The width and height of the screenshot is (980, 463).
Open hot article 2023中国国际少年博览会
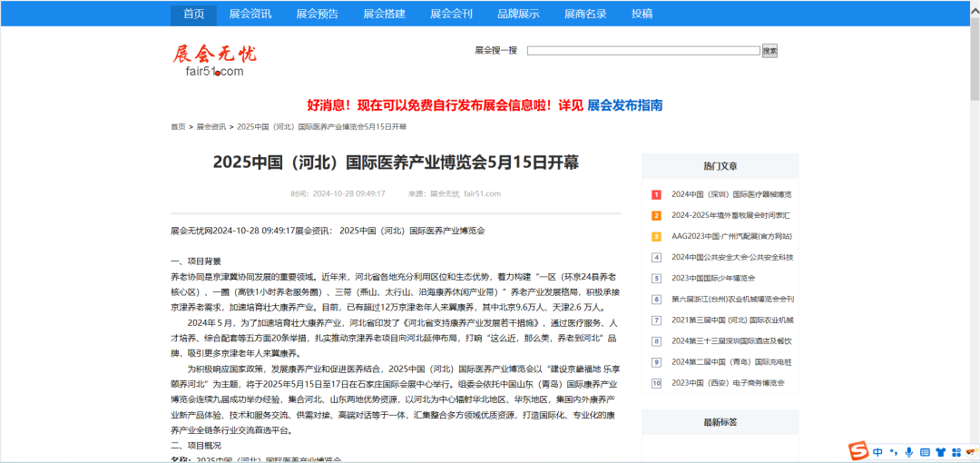click(713, 278)
